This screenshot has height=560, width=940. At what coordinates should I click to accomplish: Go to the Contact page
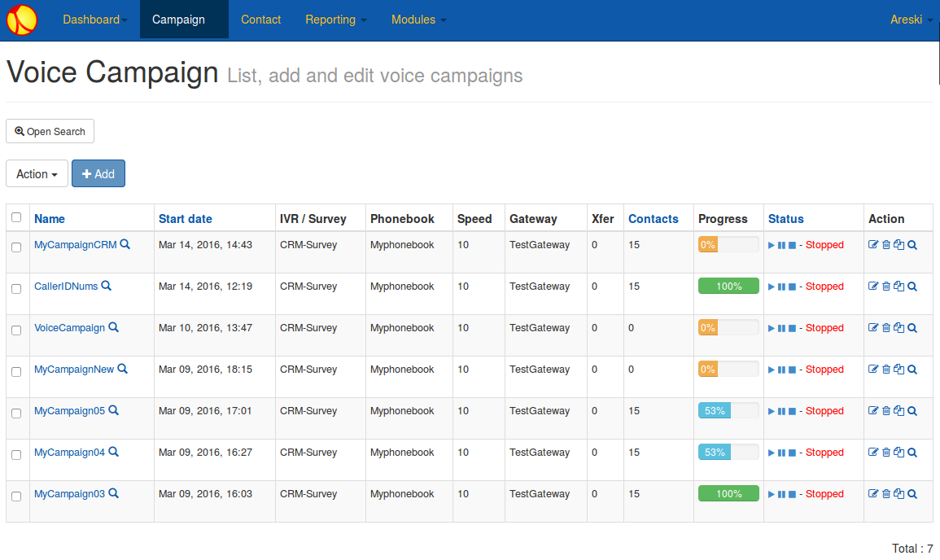(260, 19)
